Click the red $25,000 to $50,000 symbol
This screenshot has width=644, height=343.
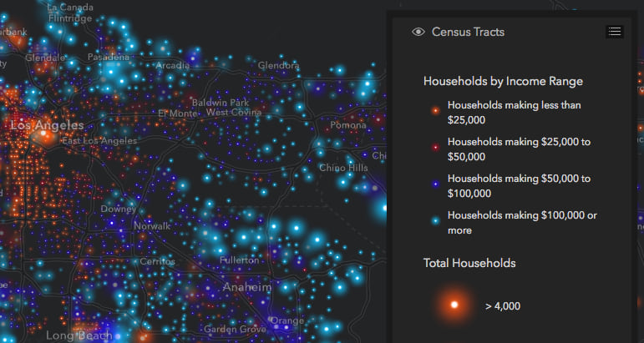(x=434, y=149)
